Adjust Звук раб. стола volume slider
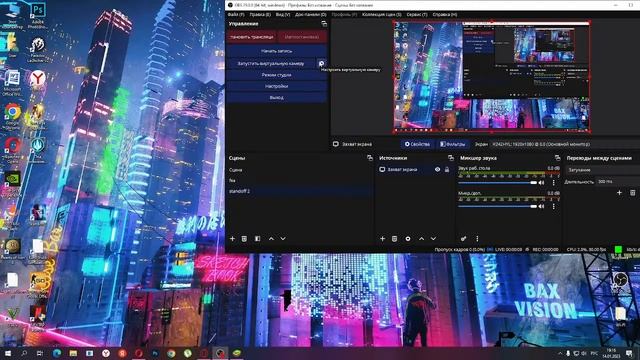The width and height of the screenshot is (640, 360). [x=498, y=183]
